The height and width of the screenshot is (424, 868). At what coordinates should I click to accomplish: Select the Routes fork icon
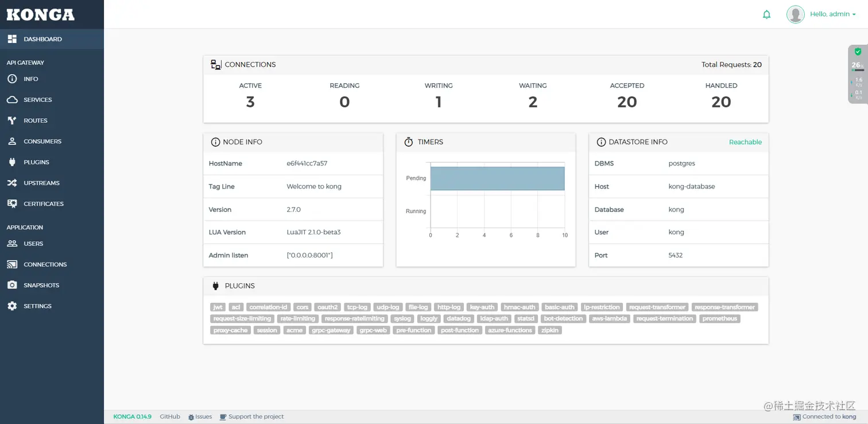click(12, 121)
